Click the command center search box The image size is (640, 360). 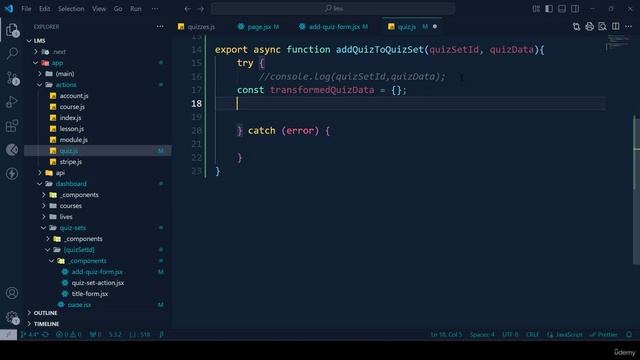pyautogui.click(x=333, y=9)
